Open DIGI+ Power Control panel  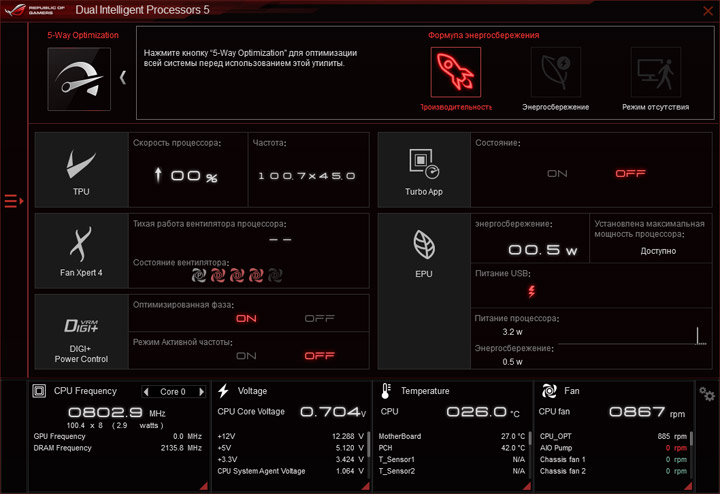(x=82, y=332)
